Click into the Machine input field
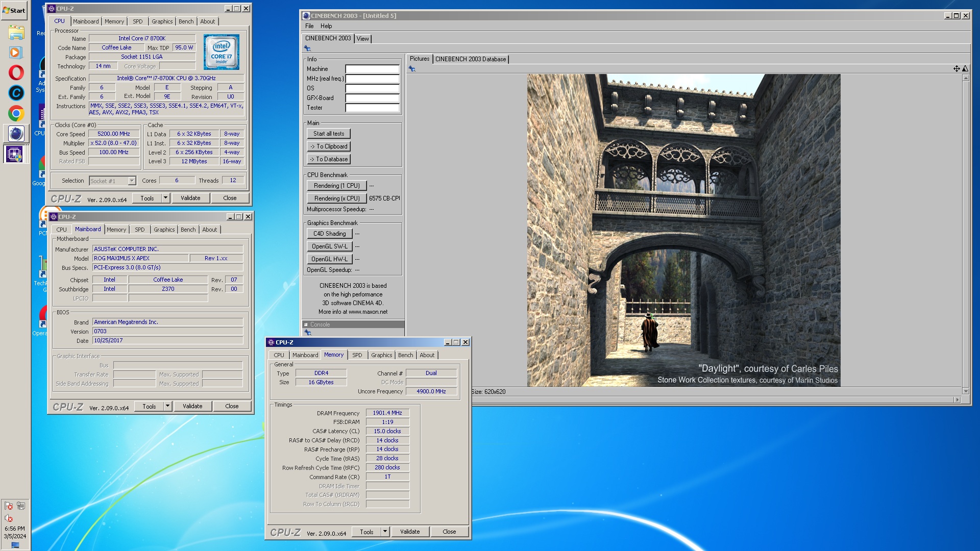This screenshot has width=980, height=551. [372, 69]
